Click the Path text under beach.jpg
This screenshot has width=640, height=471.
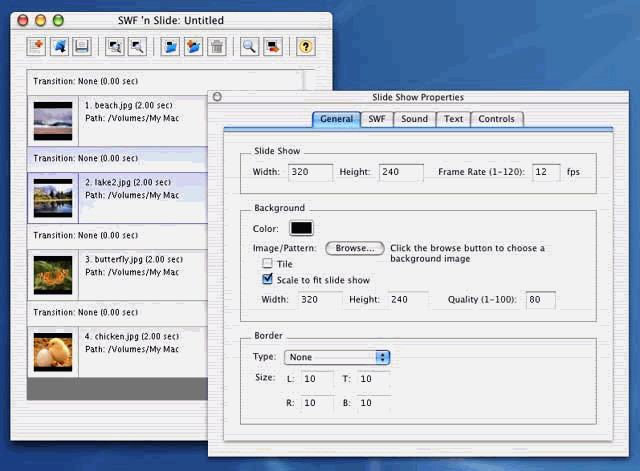(132, 118)
